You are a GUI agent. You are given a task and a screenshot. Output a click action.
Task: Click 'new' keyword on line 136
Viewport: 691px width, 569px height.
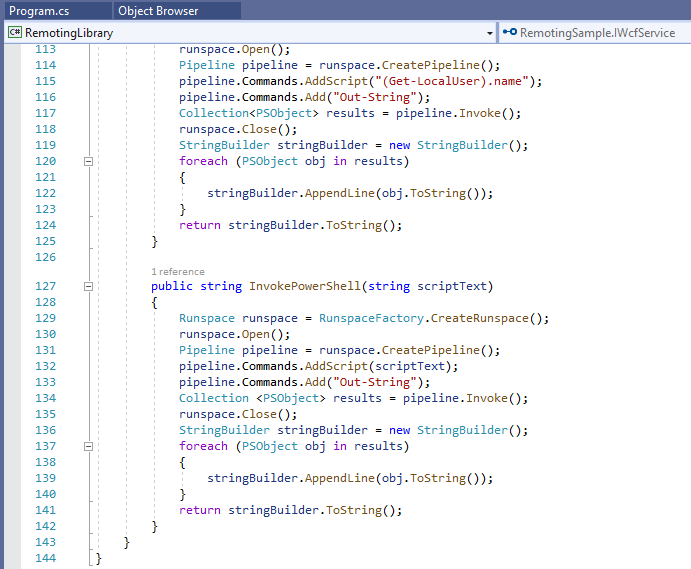[x=399, y=431]
